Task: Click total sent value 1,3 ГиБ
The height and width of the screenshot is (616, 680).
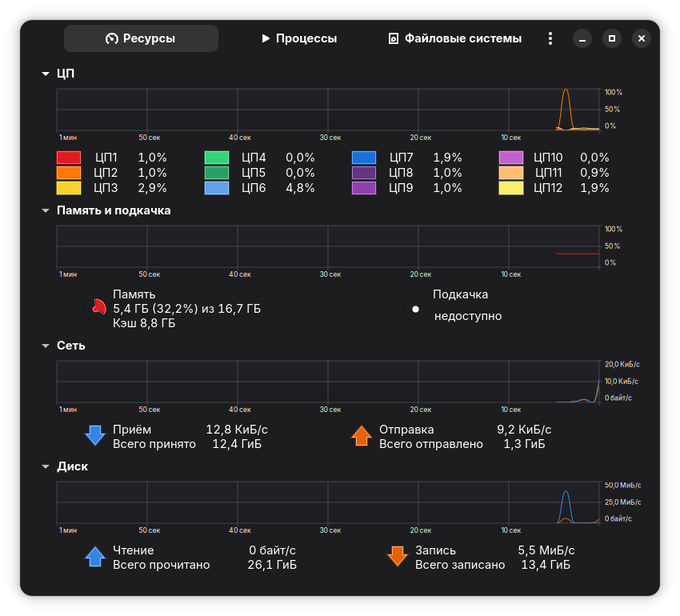Action: (x=524, y=444)
